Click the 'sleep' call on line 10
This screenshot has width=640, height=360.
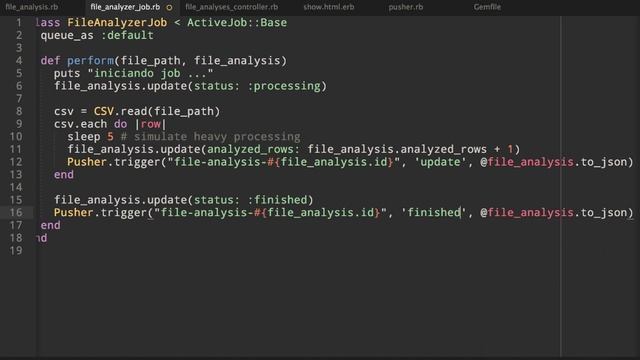[84, 136]
